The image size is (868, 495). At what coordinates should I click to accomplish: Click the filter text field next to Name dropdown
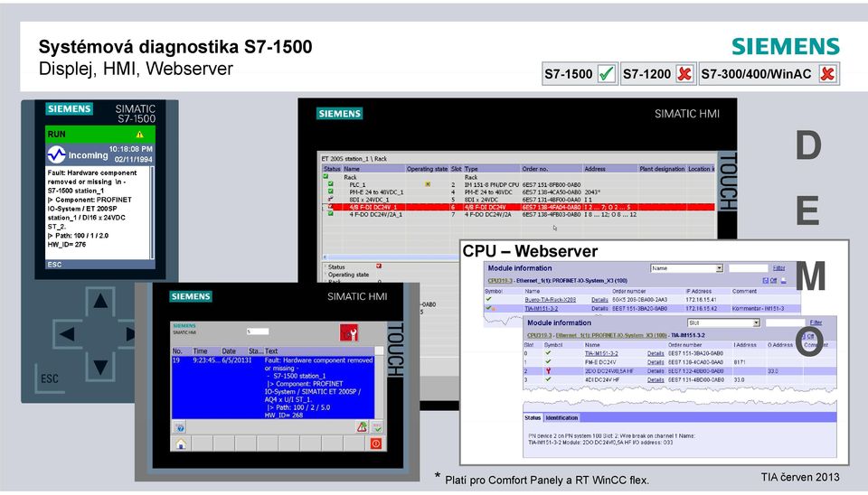click(x=748, y=268)
